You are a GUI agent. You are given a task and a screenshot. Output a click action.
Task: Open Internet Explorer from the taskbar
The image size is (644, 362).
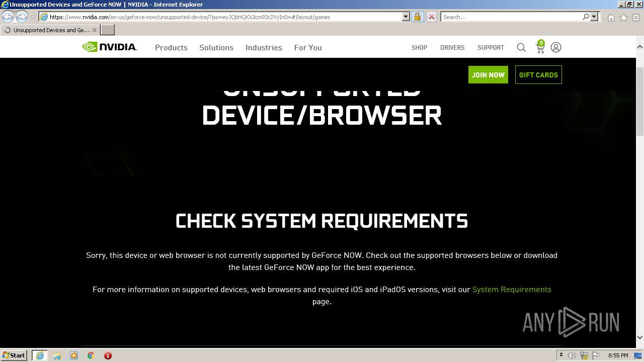(x=40, y=355)
